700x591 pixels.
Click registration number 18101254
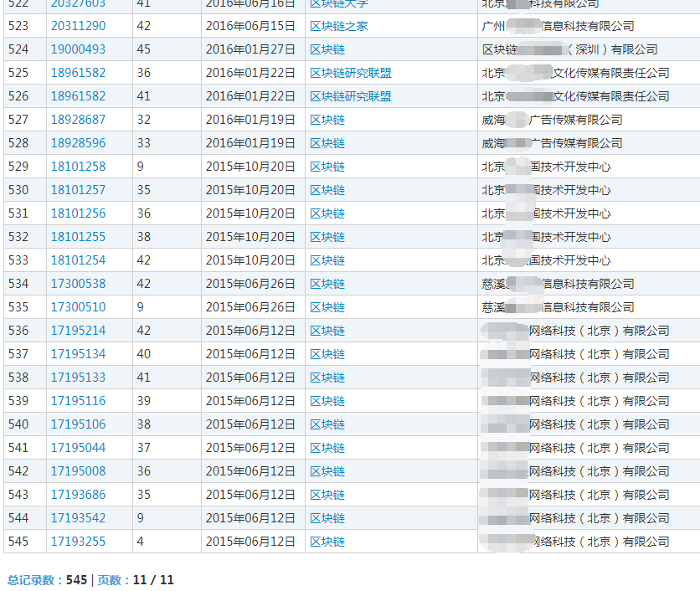[x=72, y=260]
